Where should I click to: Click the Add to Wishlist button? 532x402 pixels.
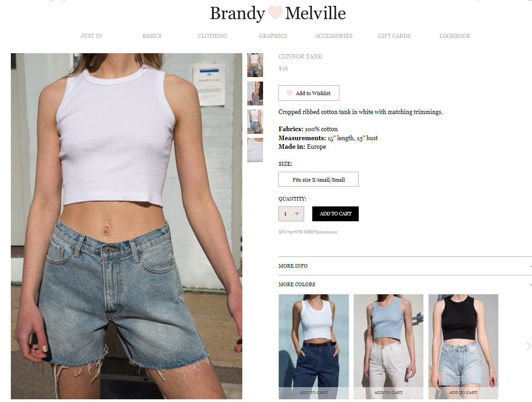click(309, 93)
